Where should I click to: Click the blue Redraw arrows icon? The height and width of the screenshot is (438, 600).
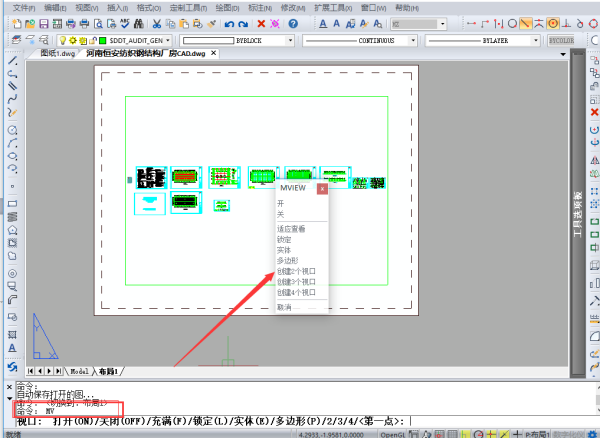[x=12, y=367]
